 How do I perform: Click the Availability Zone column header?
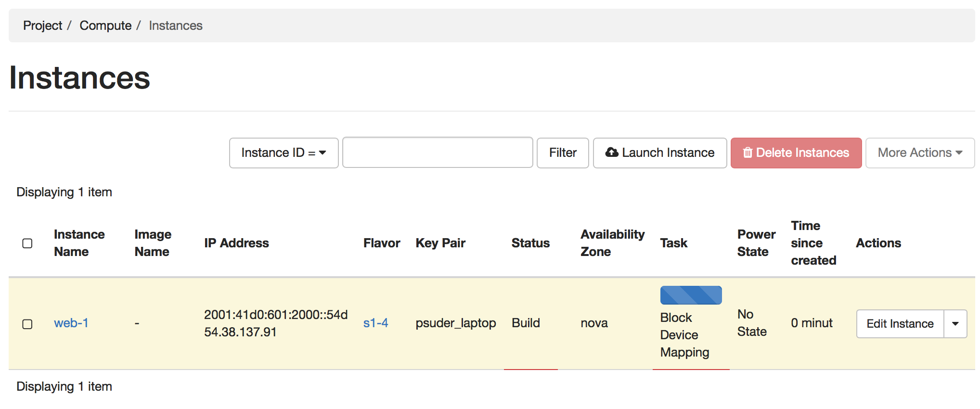pos(612,243)
